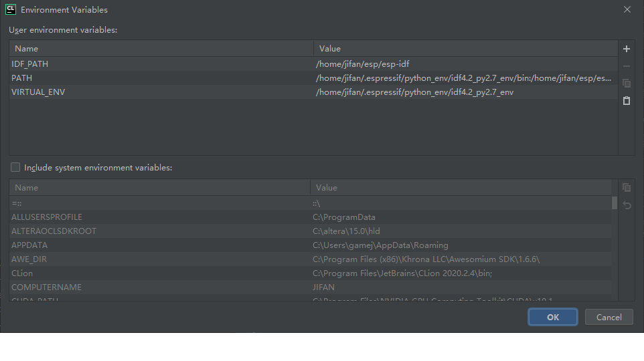Click user variables Value column header
The image size is (644, 361).
[466, 48]
